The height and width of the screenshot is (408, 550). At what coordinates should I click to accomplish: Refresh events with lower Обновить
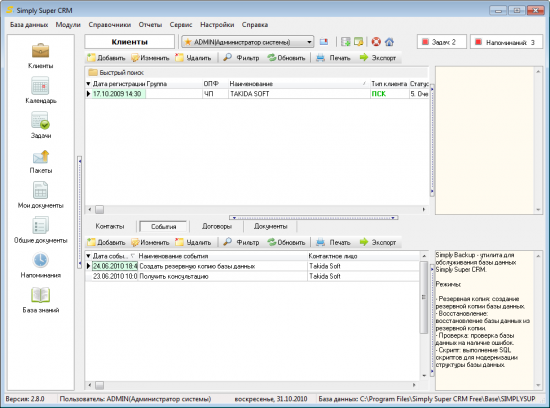(x=286, y=242)
